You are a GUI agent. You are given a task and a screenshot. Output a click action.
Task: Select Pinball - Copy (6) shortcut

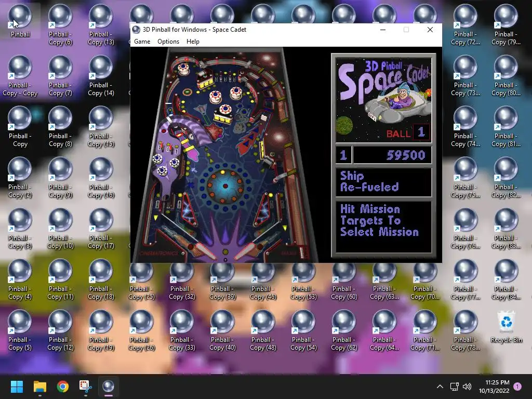coord(60,25)
